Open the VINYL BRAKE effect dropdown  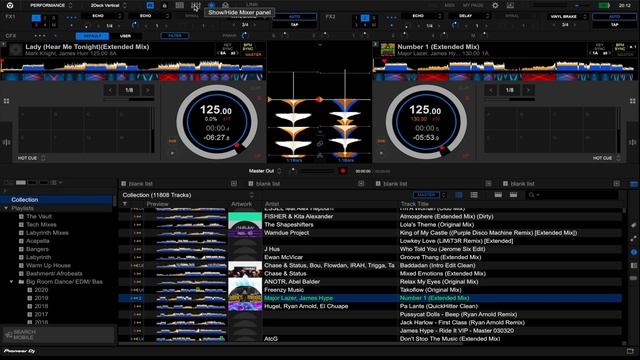pos(568,16)
